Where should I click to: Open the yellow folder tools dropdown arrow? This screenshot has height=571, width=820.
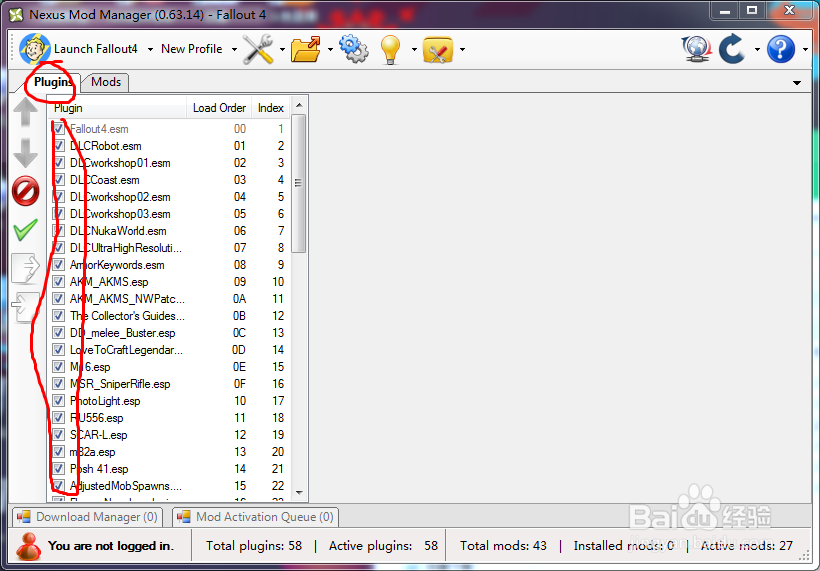pyautogui.click(x=462, y=50)
